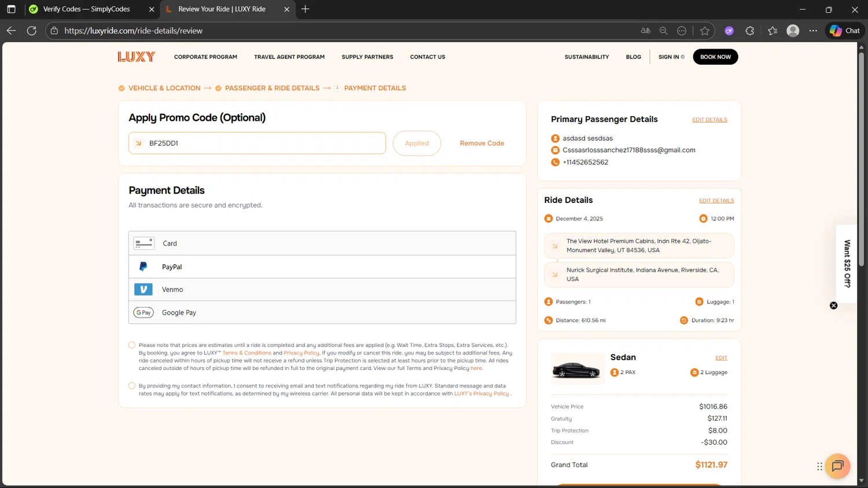Open a new browser tab
Screen dimensions: 868x488
[x=306, y=9]
